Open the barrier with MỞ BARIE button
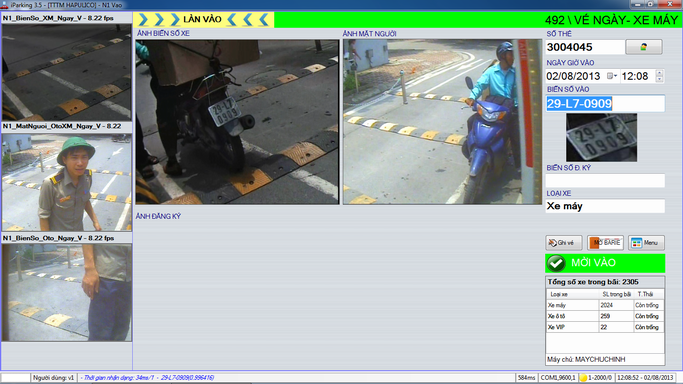The width and height of the screenshot is (683, 384). 605,243
